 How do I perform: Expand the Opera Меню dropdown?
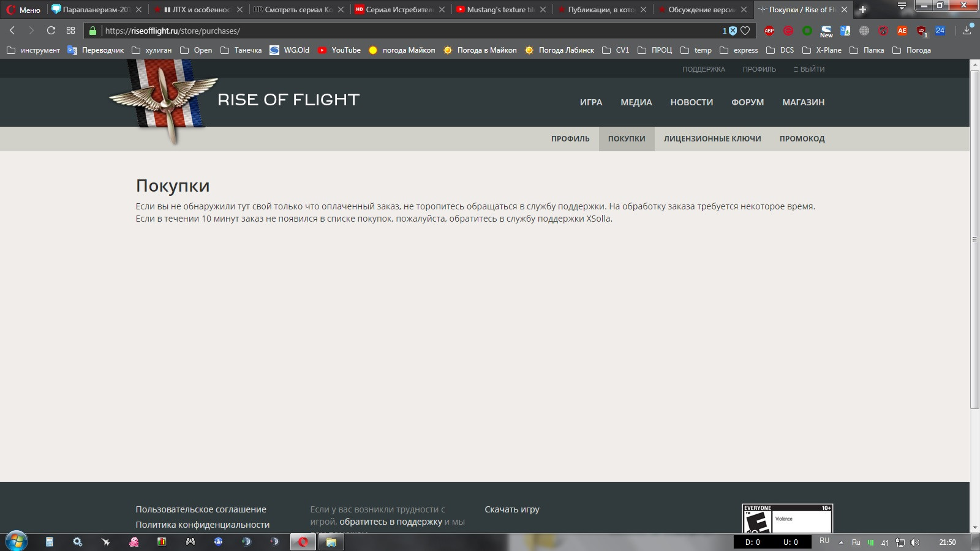click(23, 10)
